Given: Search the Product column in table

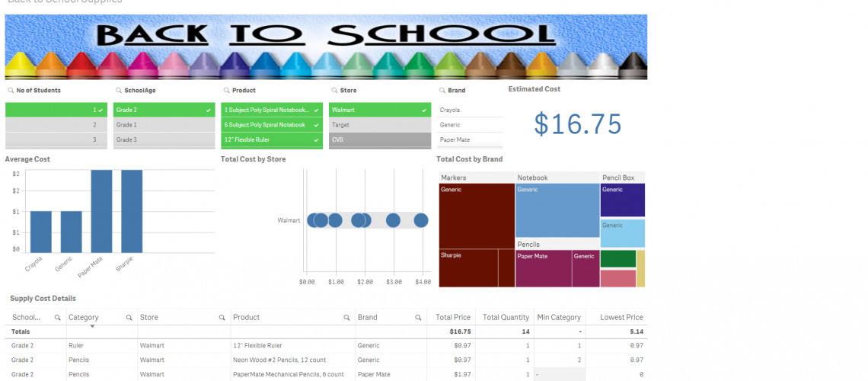Looking at the screenshot, I should point(346,318).
